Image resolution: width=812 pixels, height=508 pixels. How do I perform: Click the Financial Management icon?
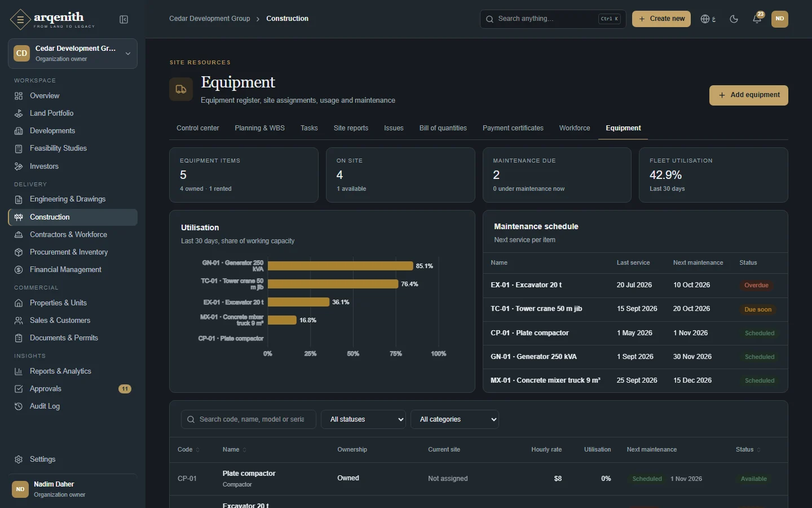click(19, 270)
